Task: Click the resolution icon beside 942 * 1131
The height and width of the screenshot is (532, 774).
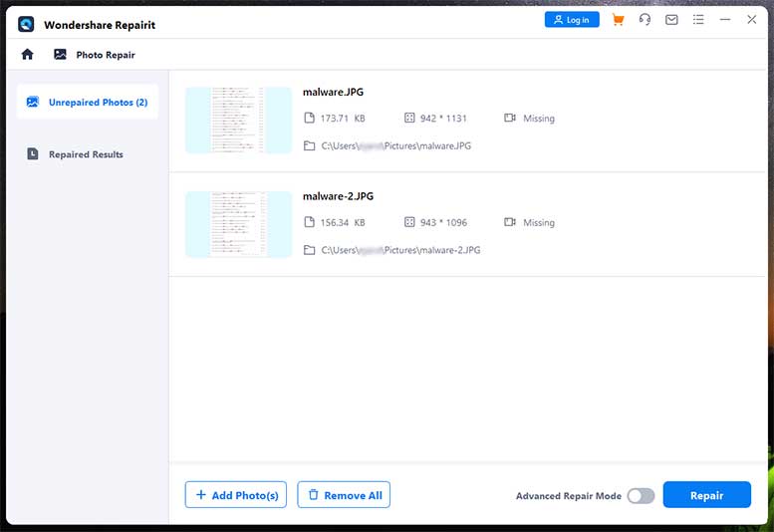Action: 409,118
